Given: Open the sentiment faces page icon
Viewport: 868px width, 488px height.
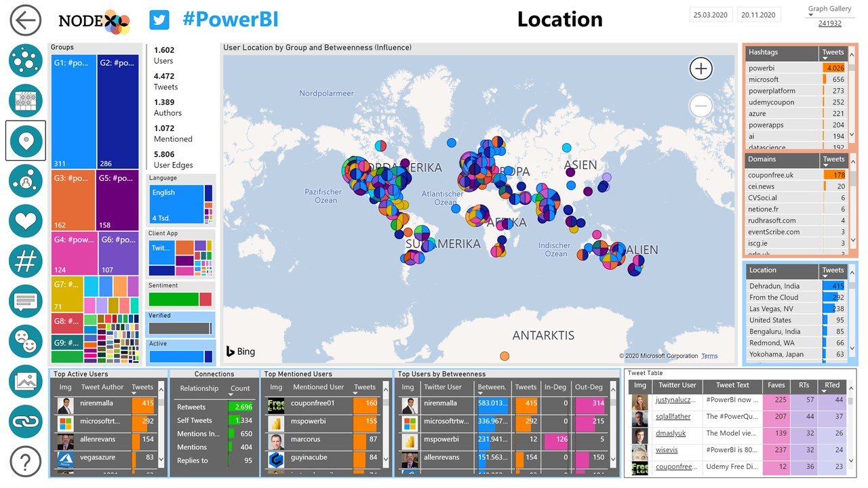Looking at the screenshot, I should (26, 341).
